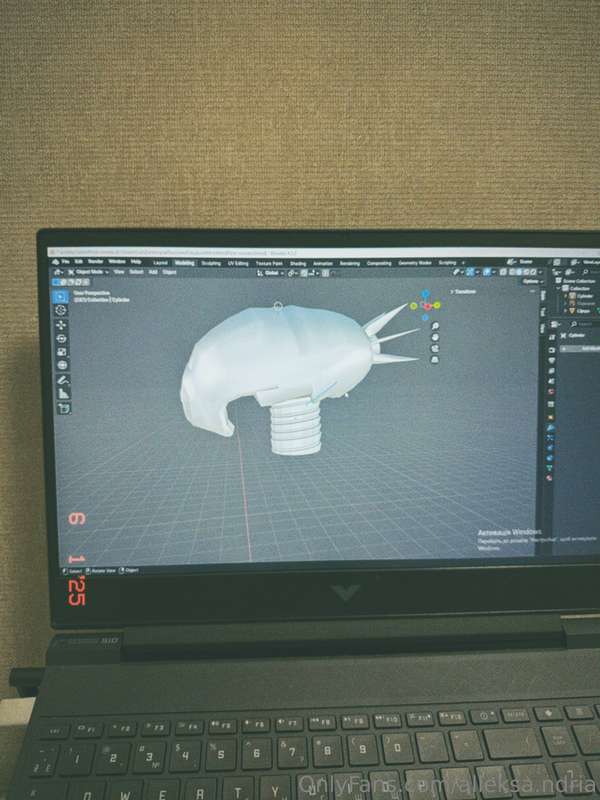Open the Global orientation dropdown

(x=271, y=271)
